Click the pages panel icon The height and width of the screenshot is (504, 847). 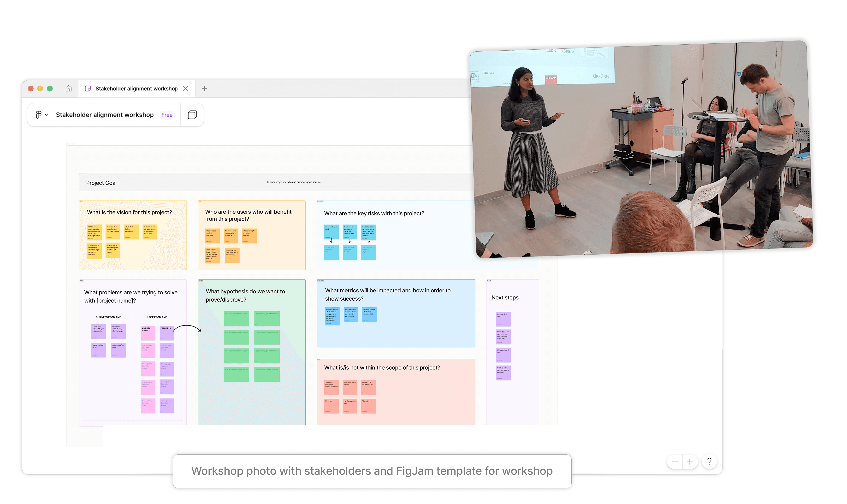click(192, 115)
